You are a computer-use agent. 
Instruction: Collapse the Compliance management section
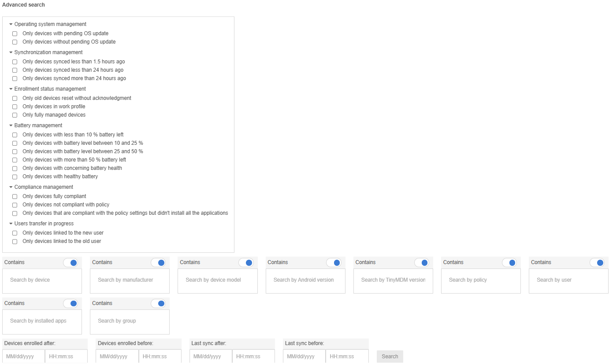tap(11, 187)
